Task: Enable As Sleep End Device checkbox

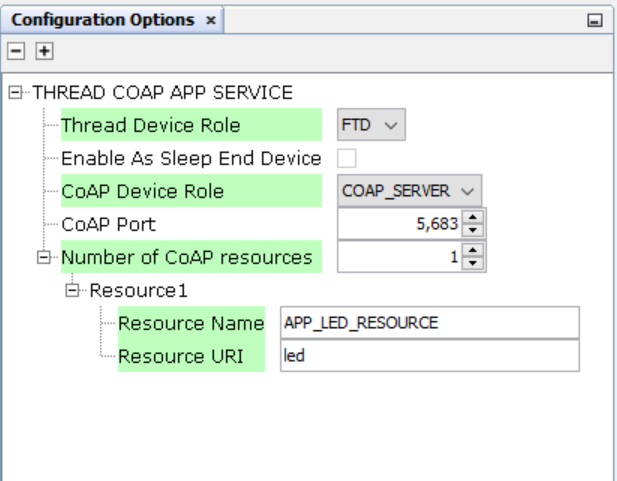Action: [x=347, y=158]
